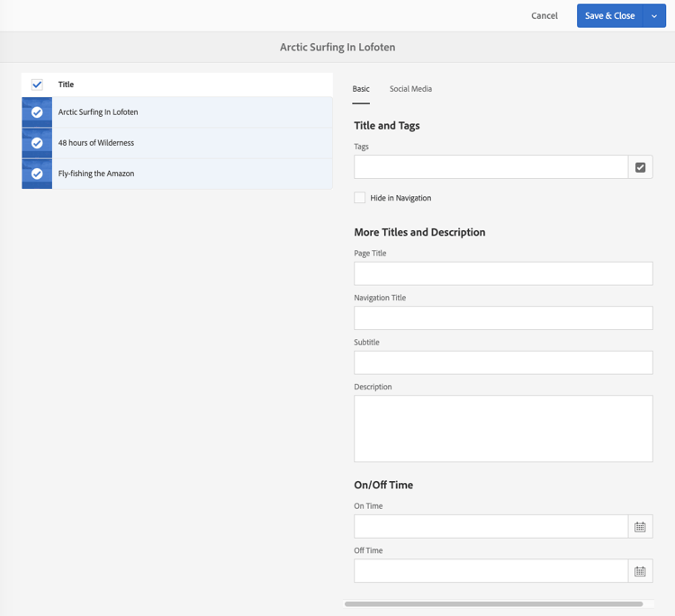
Task: Switch to the Social Media tab
Action: 410,89
